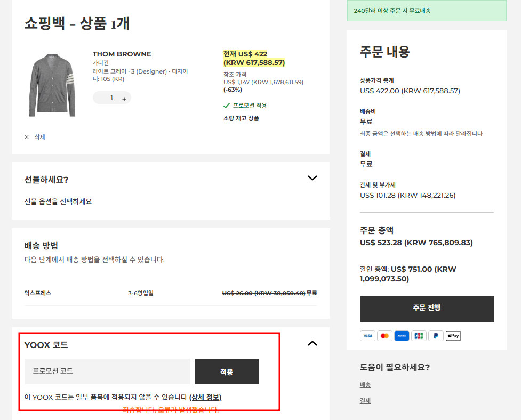Viewport: 521px width, 420px height.
Task: Select the Apple Pay payment icon
Action: 453,335
